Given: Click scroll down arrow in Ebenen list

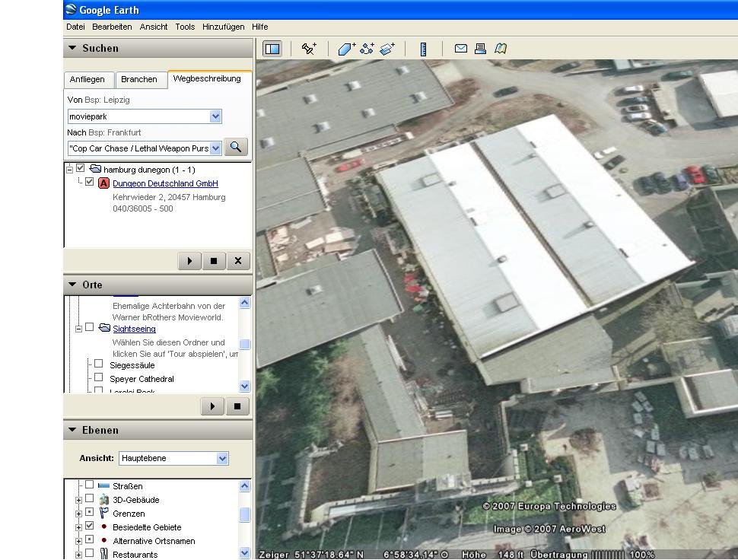Looking at the screenshot, I should click(245, 553).
